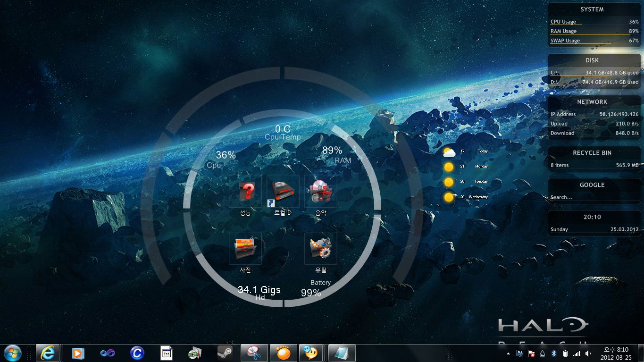The width and height of the screenshot is (644, 362).
Task: Click the NETWORK widget header
Action: [592, 102]
